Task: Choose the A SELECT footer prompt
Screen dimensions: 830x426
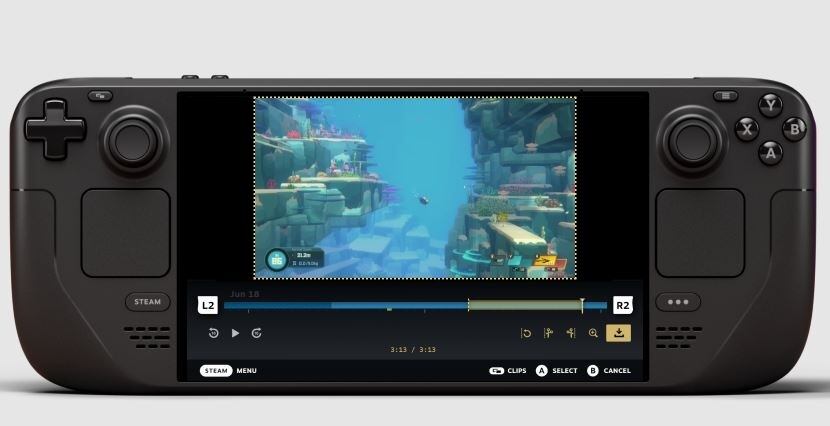Action: [556, 370]
